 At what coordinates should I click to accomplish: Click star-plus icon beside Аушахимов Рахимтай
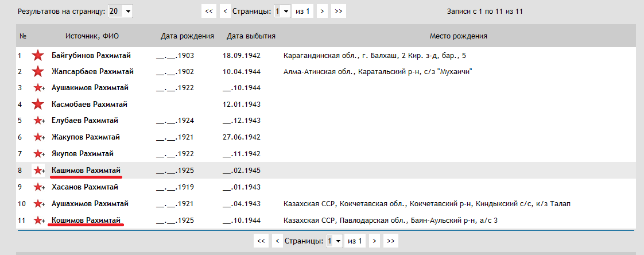(39, 204)
